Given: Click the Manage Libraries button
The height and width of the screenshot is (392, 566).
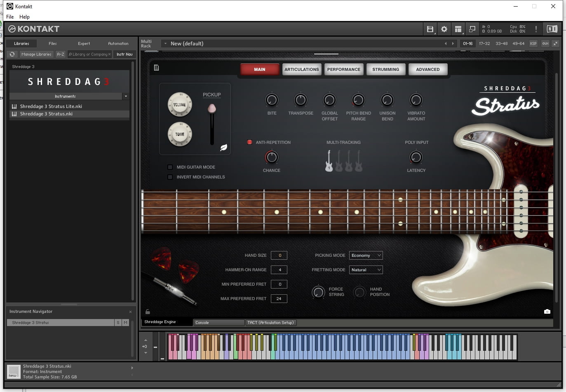Looking at the screenshot, I should pyautogui.click(x=36, y=54).
